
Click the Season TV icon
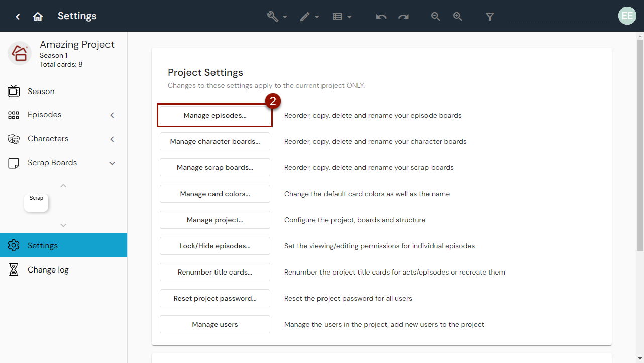tap(14, 91)
